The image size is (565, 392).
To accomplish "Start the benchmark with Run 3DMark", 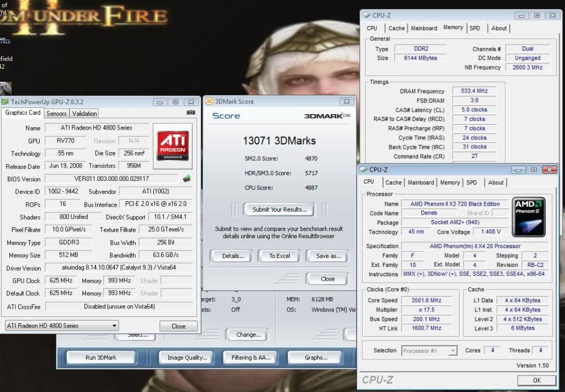I will point(101,357).
